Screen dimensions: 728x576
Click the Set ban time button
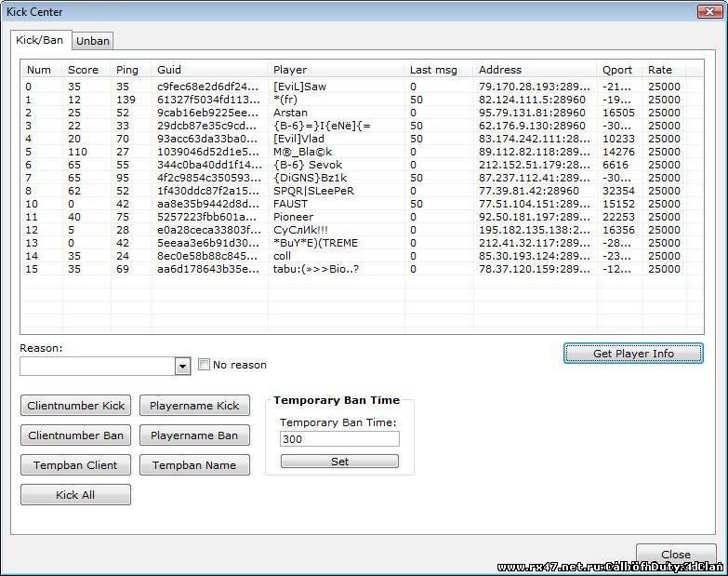339,462
